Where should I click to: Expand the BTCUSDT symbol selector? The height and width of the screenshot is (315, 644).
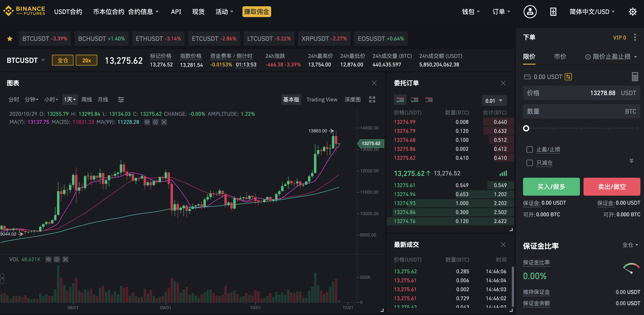coord(26,60)
